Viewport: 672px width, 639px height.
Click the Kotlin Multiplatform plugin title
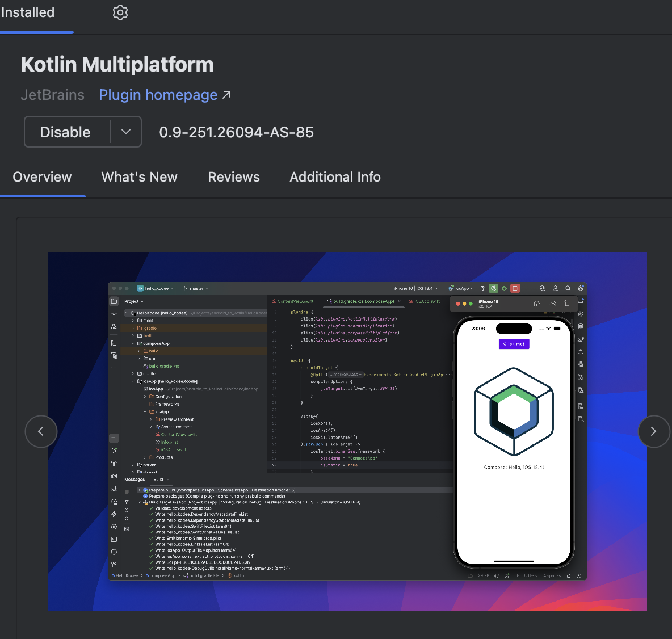pyautogui.click(x=117, y=65)
